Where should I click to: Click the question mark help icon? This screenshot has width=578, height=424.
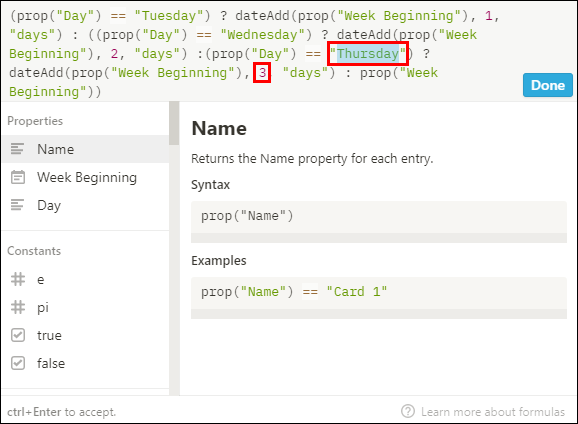[408, 411]
